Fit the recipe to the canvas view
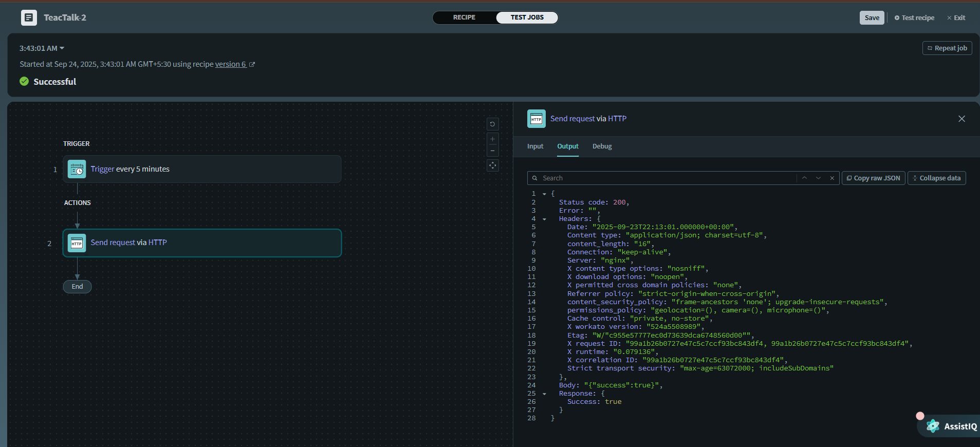The height and width of the screenshot is (447, 980). pos(492,165)
